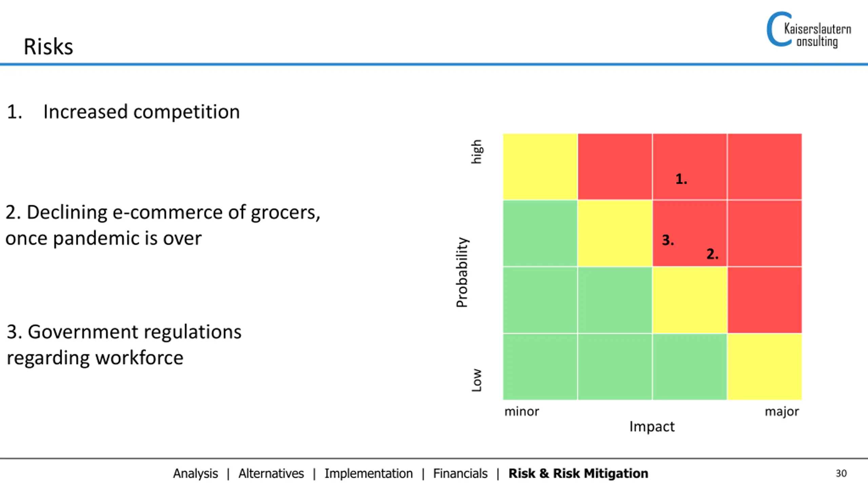Click risk marker 1. in the matrix
This screenshot has height=488, width=868.
pyautogui.click(x=681, y=179)
